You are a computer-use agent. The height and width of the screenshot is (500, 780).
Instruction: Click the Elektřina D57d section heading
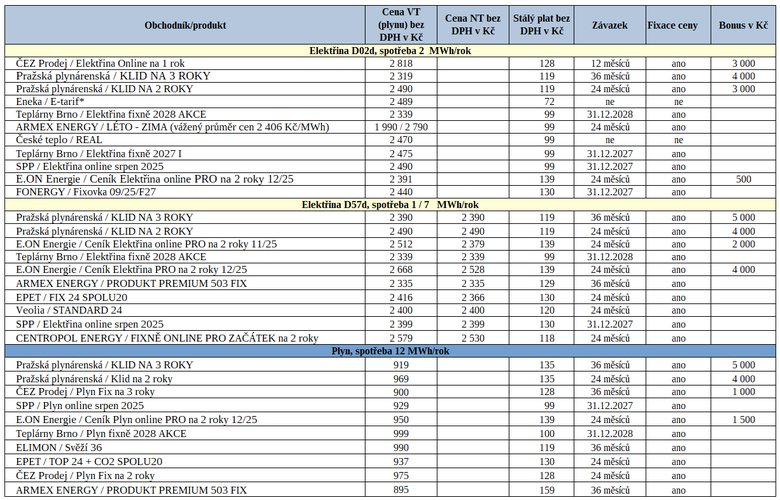pos(390,204)
